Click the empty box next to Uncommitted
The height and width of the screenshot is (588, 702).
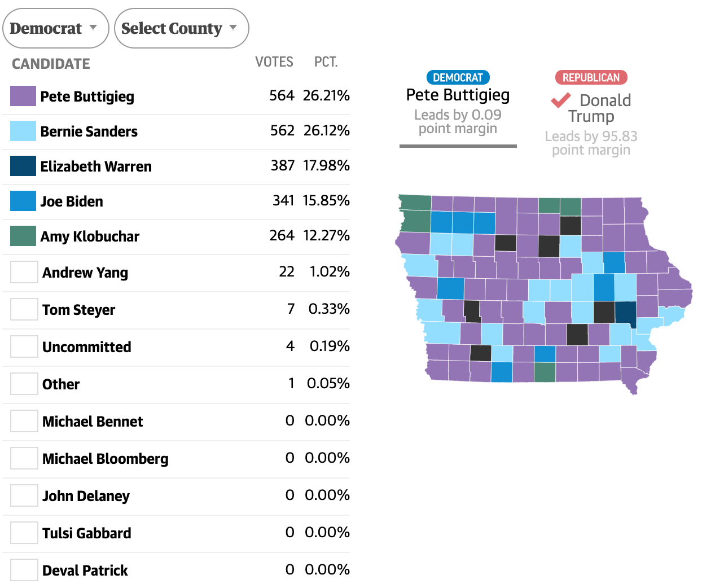point(24,347)
